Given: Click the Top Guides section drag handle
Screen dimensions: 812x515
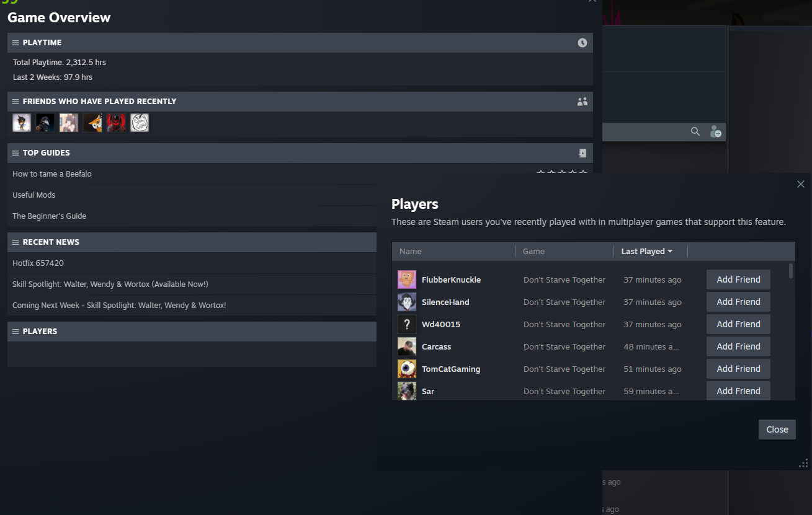Looking at the screenshot, I should pyautogui.click(x=16, y=153).
